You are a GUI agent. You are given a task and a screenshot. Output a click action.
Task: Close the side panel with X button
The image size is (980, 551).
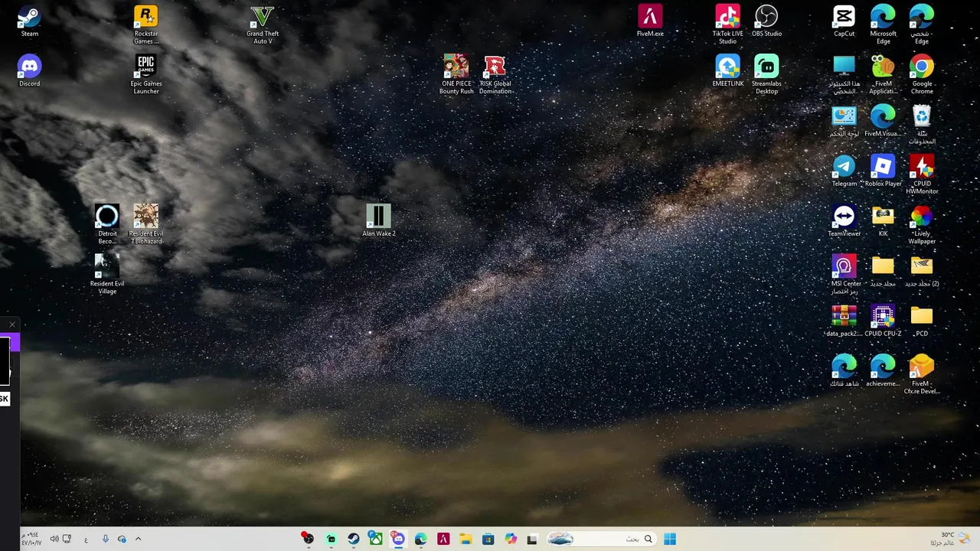11,325
